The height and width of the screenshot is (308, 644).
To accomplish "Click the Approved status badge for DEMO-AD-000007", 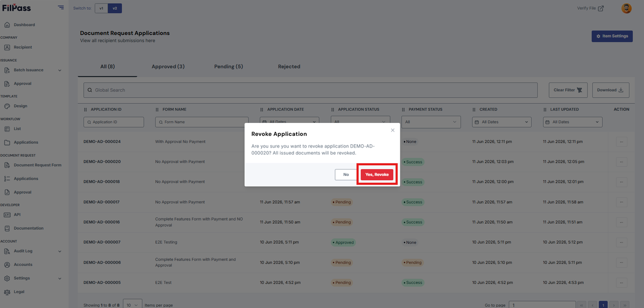I will [343, 243].
